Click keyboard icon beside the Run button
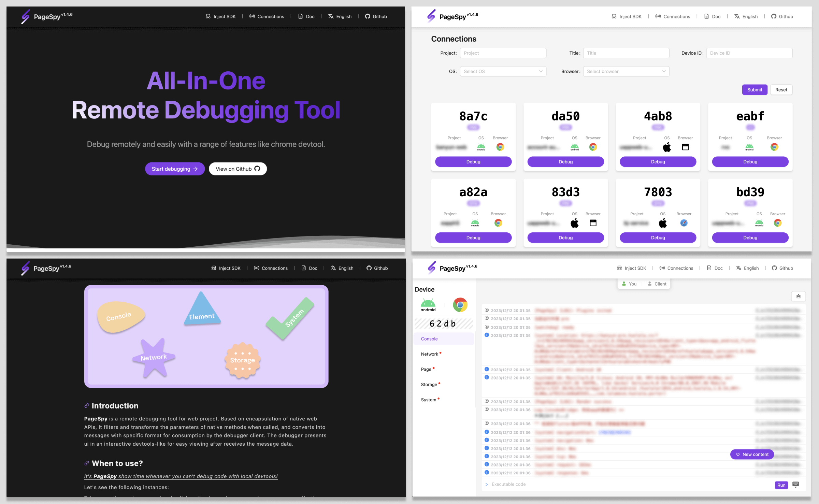Screen dimensions: 819x504 [x=795, y=484]
